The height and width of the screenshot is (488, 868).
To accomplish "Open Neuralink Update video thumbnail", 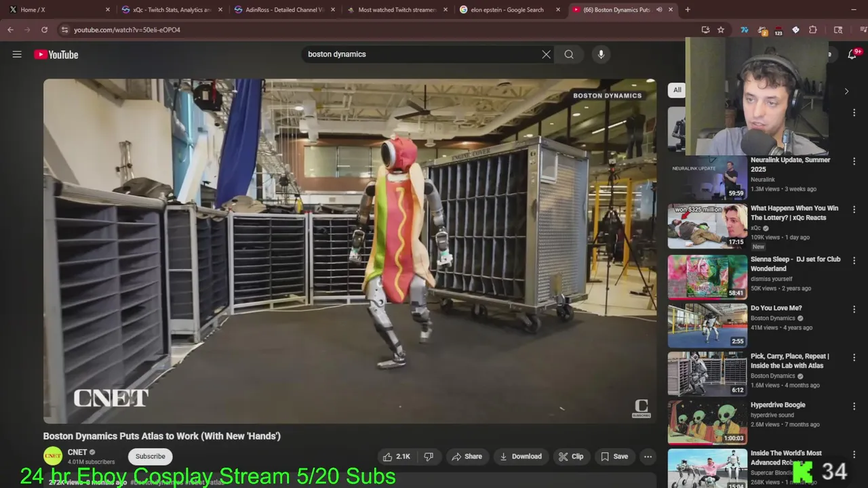I will point(707,178).
